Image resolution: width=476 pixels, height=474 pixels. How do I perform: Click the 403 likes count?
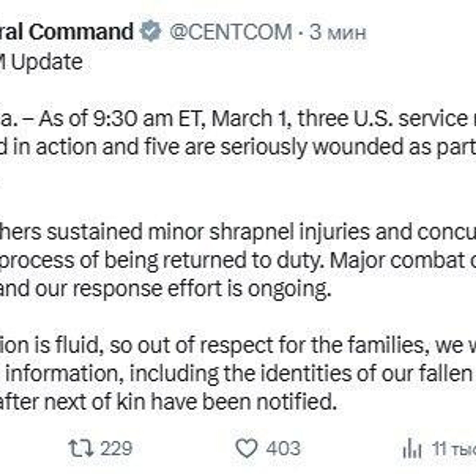pos(283,448)
